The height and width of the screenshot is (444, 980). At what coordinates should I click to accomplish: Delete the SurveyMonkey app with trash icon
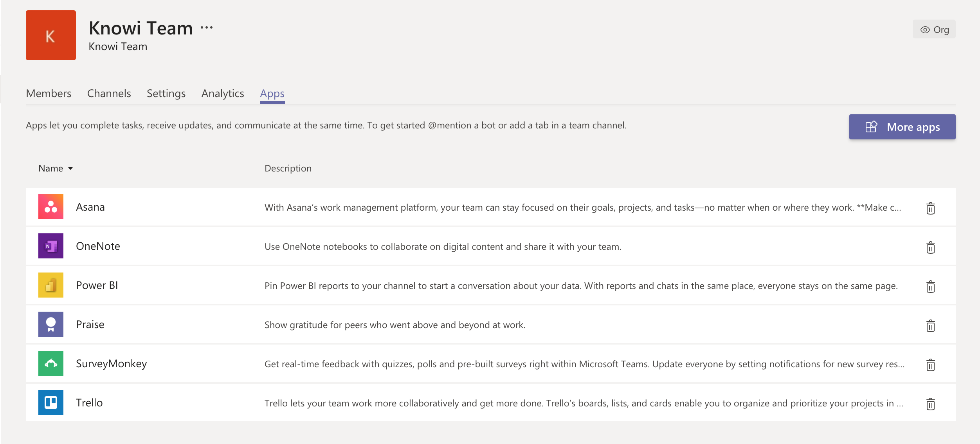pyautogui.click(x=930, y=365)
